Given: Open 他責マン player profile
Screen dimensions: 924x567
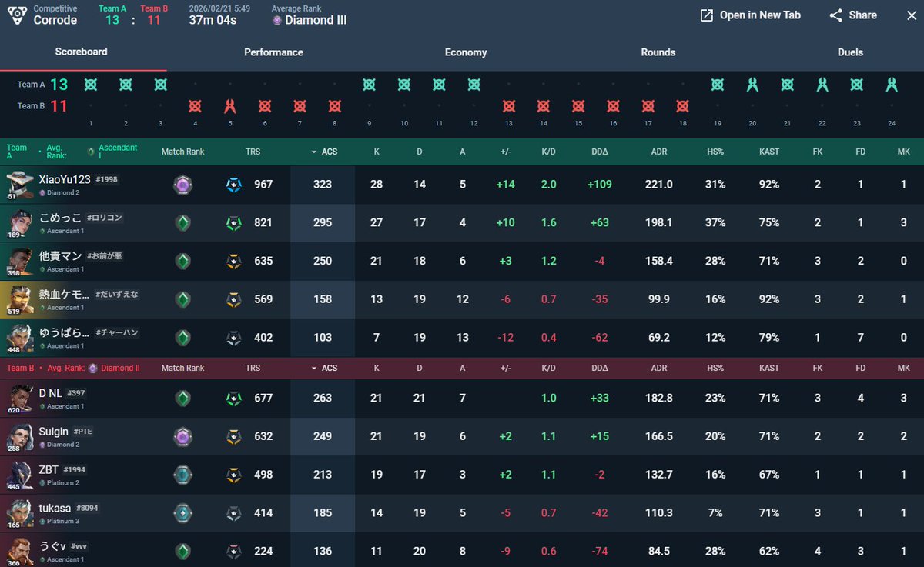Looking at the screenshot, I should pos(62,255).
